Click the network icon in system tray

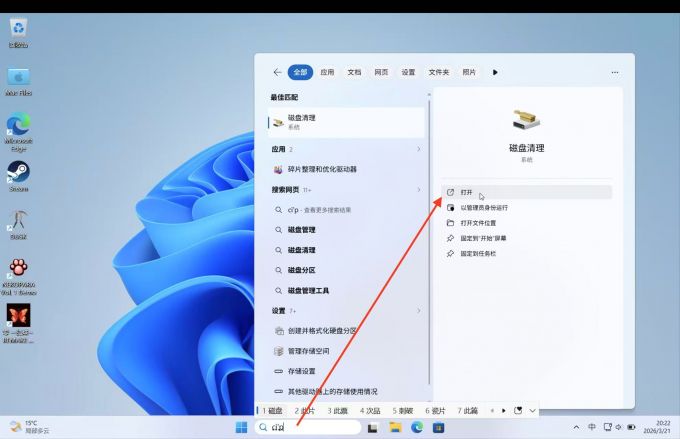pyautogui.click(x=608, y=427)
